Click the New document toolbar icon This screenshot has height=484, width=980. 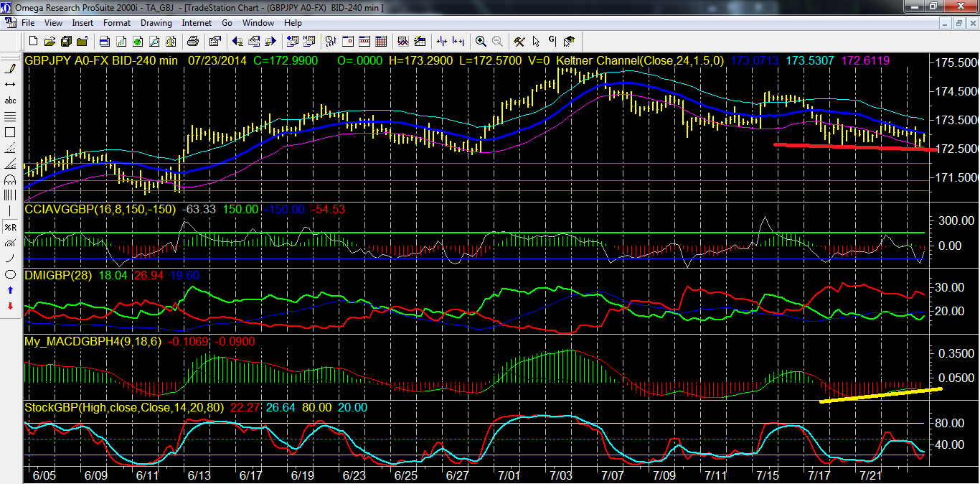(33, 41)
